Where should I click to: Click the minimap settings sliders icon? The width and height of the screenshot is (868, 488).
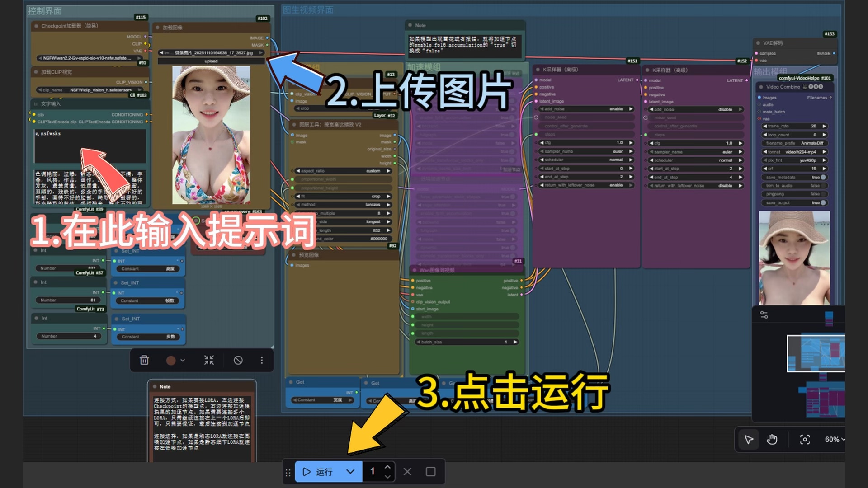click(x=764, y=315)
